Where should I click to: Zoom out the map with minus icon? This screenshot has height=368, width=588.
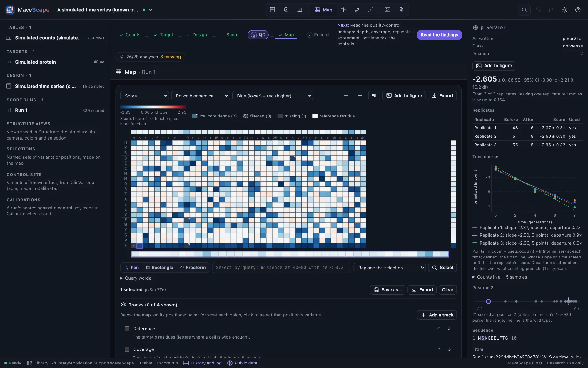click(x=346, y=96)
